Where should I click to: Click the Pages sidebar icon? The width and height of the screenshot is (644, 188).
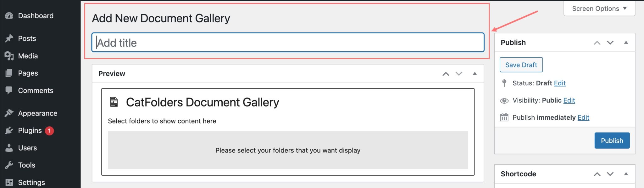(9, 73)
